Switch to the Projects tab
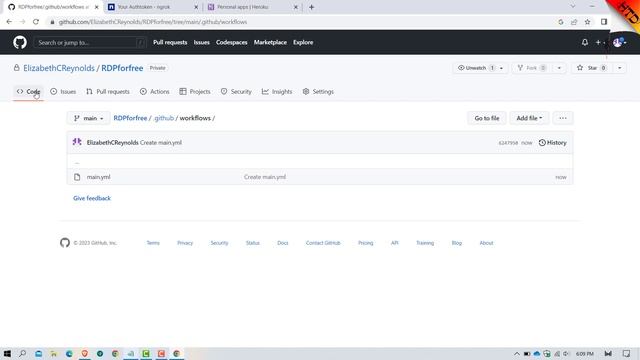Image resolution: width=640 pixels, height=360 pixels. tap(195, 91)
